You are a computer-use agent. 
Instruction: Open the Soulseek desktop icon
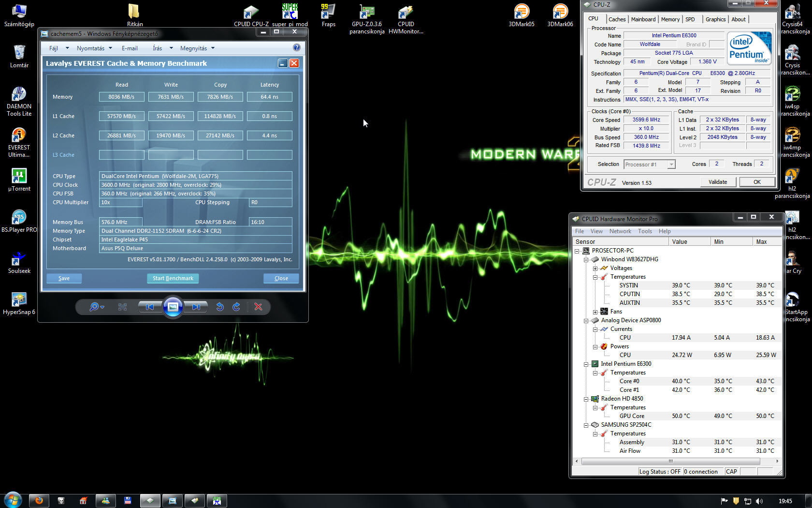pyautogui.click(x=19, y=262)
